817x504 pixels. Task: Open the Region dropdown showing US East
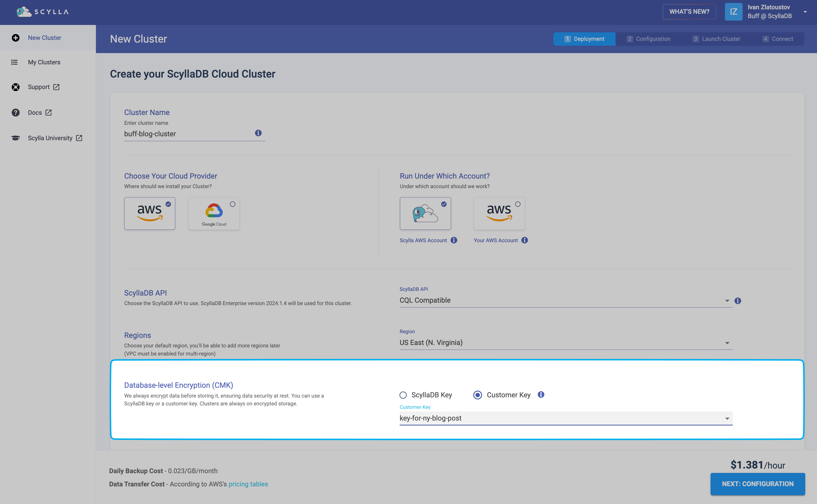pos(566,343)
